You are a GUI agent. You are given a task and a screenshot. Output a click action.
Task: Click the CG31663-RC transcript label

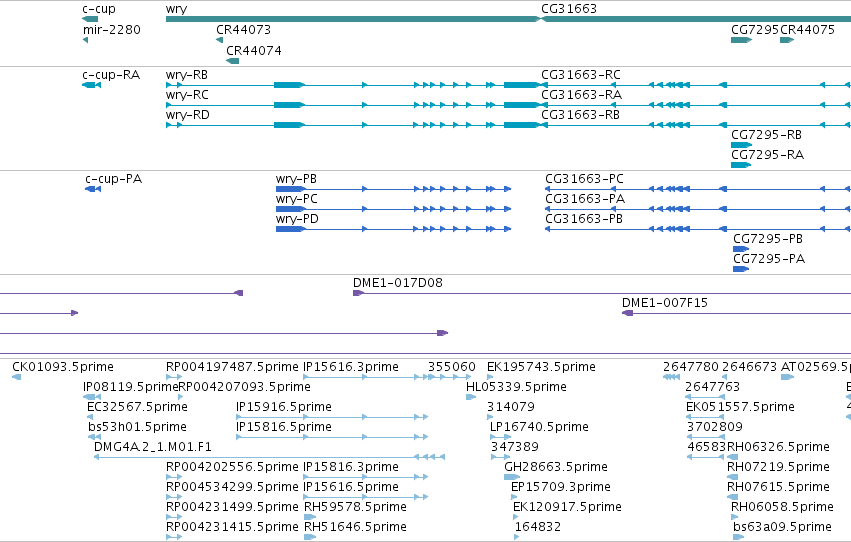click(581, 75)
